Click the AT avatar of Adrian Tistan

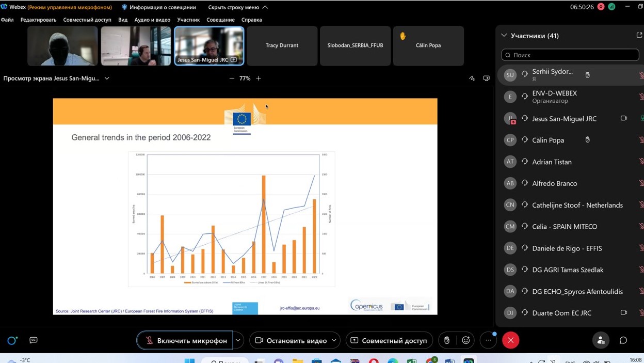[x=510, y=162]
